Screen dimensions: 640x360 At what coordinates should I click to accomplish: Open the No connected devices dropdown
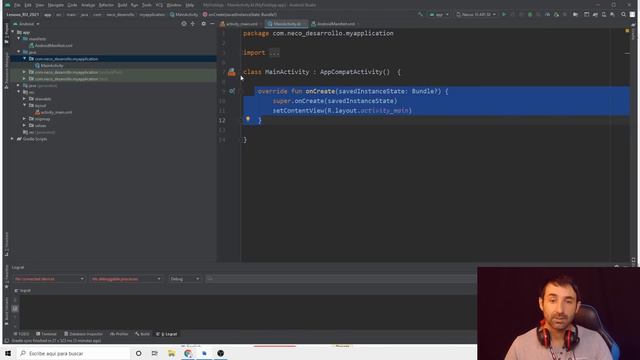point(49,279)
